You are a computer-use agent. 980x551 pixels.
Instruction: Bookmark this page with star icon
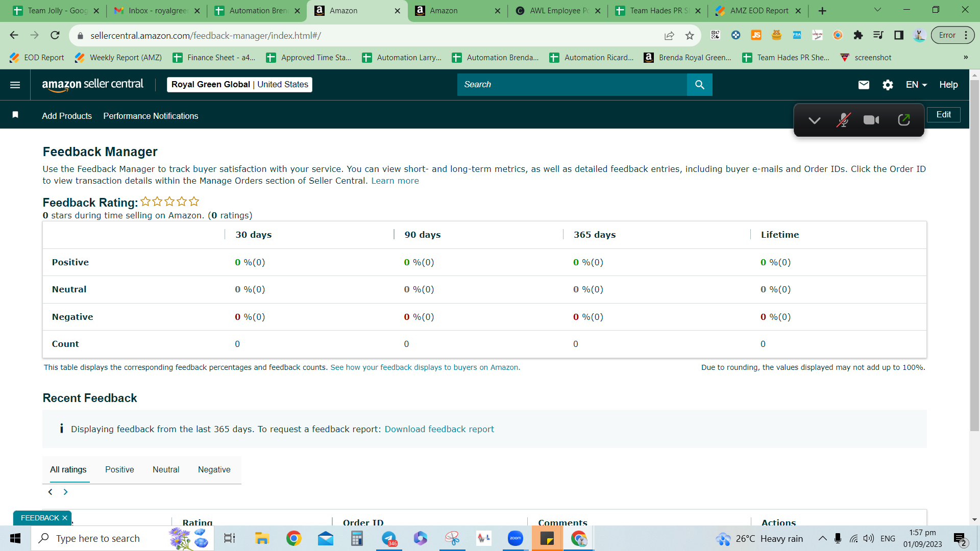(x=690, y=35)
